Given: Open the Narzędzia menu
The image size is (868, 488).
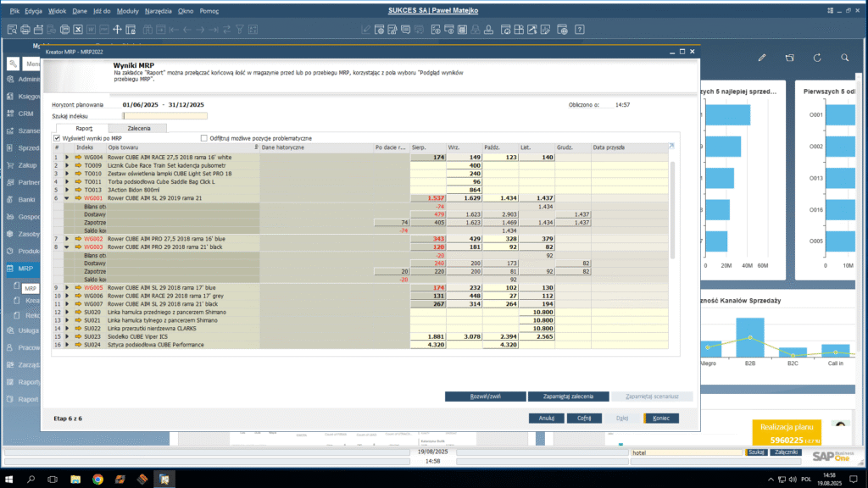Looking at the screenshot, I should pos(159,11).
